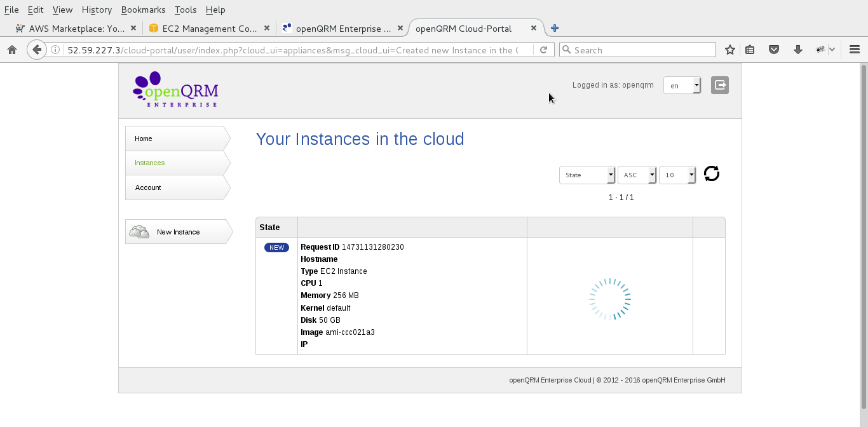Click the Memory 256 MB row
This screenshot has height=427, width=868.
[330, 295]
